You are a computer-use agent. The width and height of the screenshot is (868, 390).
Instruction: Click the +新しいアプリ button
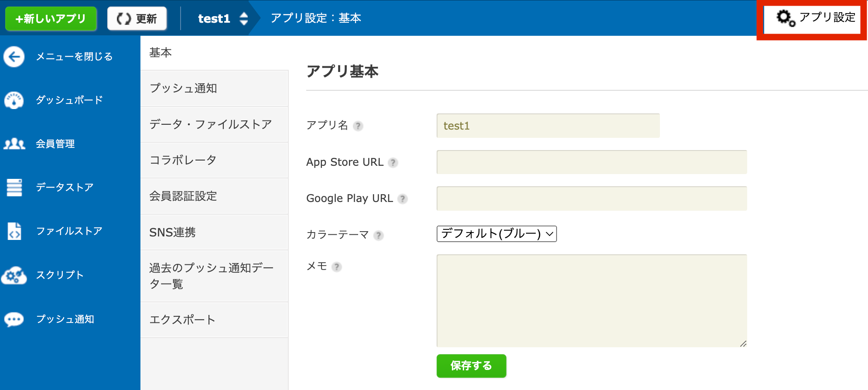[x=51, y=19]
